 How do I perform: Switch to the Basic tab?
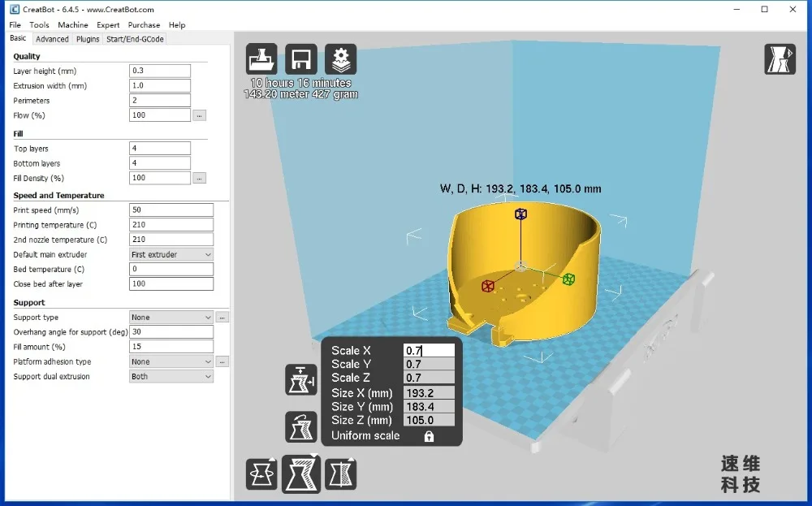click(x=18, y=38)
